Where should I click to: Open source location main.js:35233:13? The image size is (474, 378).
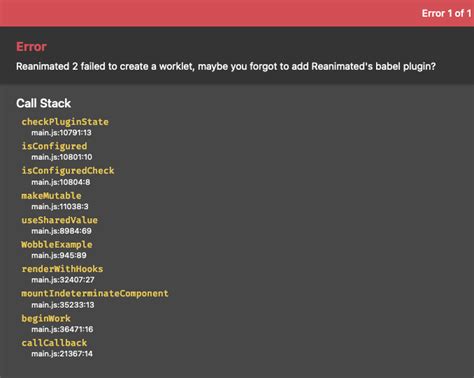click(63, 305)
